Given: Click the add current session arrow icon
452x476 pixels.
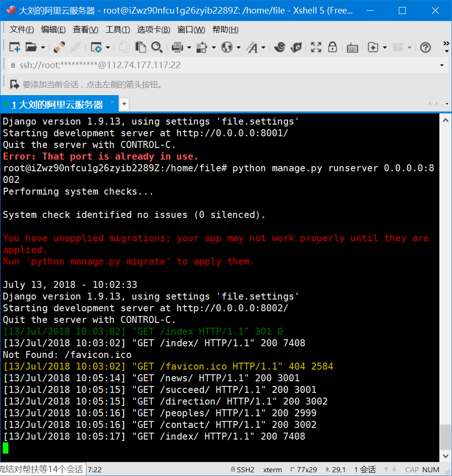Looking at the screenshot, I should (14, 84).
